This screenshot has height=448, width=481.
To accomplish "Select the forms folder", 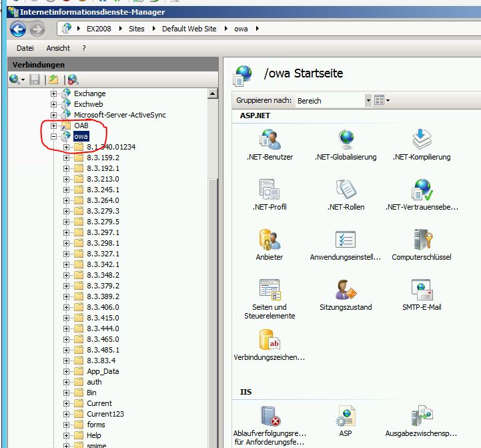I will pos(96,425).
